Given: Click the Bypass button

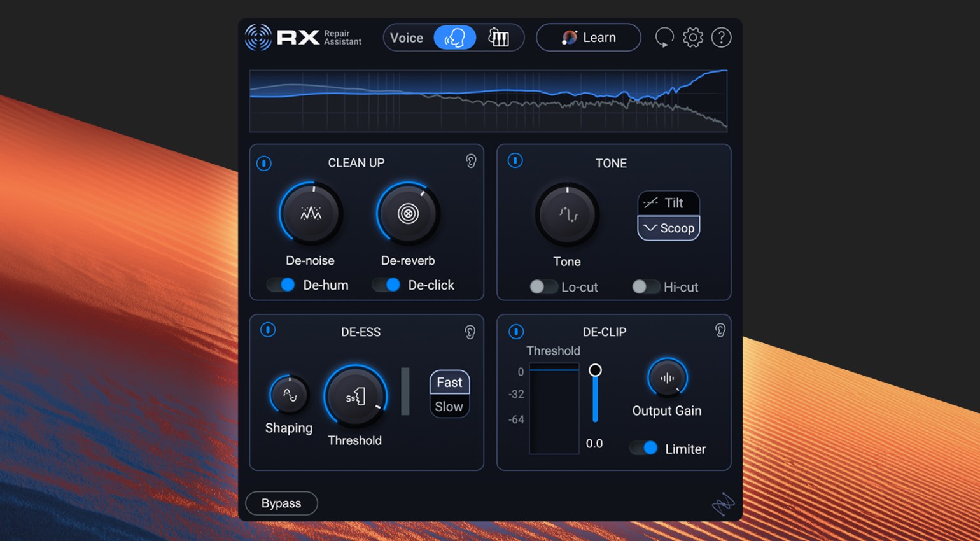Looking at the screenshot, I should coord(281,503).
